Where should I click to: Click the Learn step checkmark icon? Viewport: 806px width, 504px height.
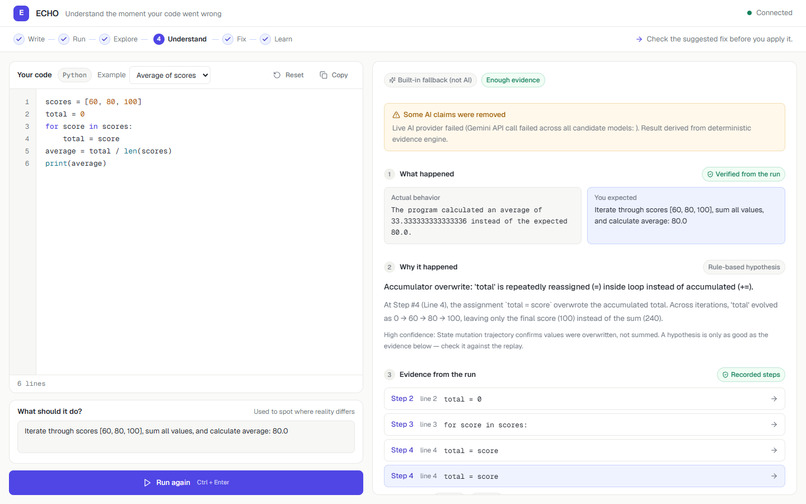(x=265, y=39)
